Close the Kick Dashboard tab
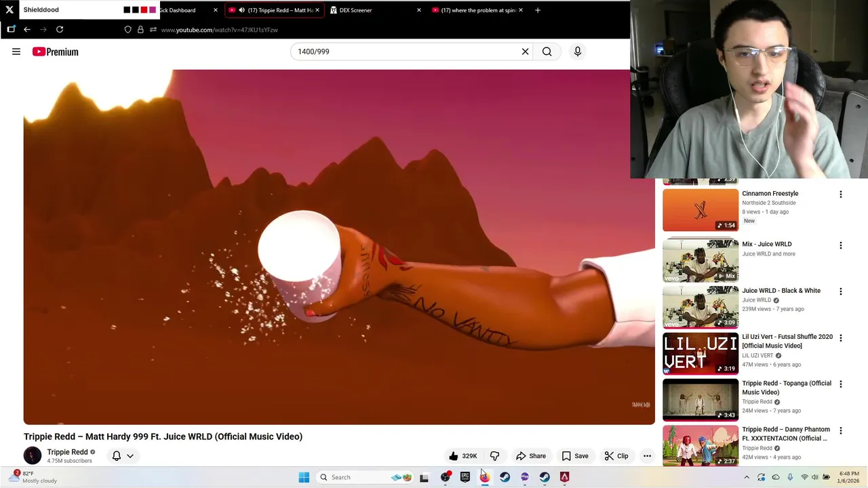 click(216, 10)
